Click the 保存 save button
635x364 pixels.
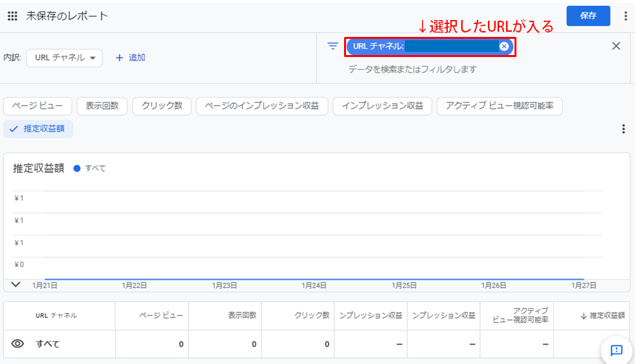[588, 16]
